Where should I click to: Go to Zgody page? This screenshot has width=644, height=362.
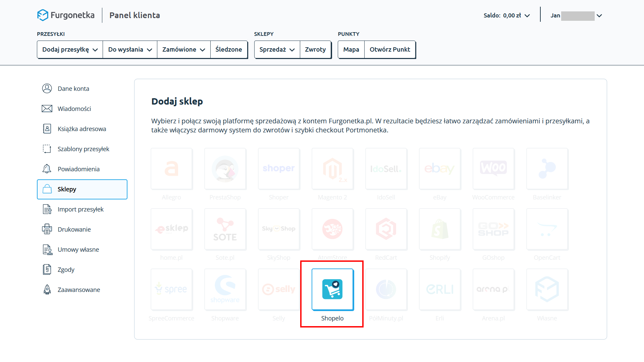click(66, 269)
